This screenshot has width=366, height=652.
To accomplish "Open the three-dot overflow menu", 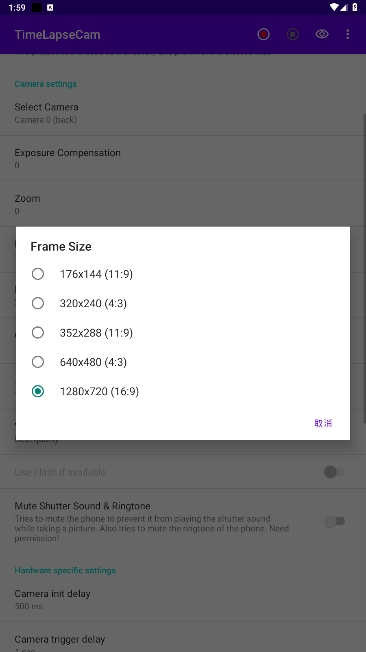I will (x=348, y=34).
